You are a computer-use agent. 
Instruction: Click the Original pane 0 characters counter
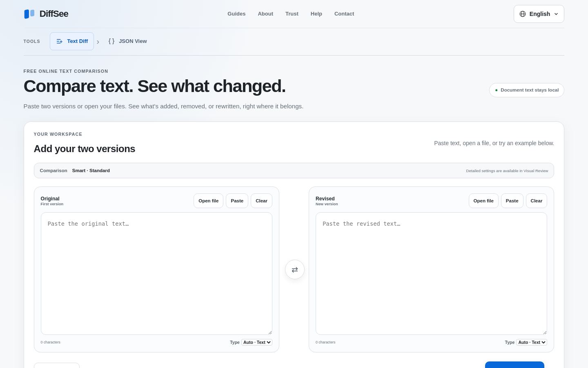coord(51,342)
